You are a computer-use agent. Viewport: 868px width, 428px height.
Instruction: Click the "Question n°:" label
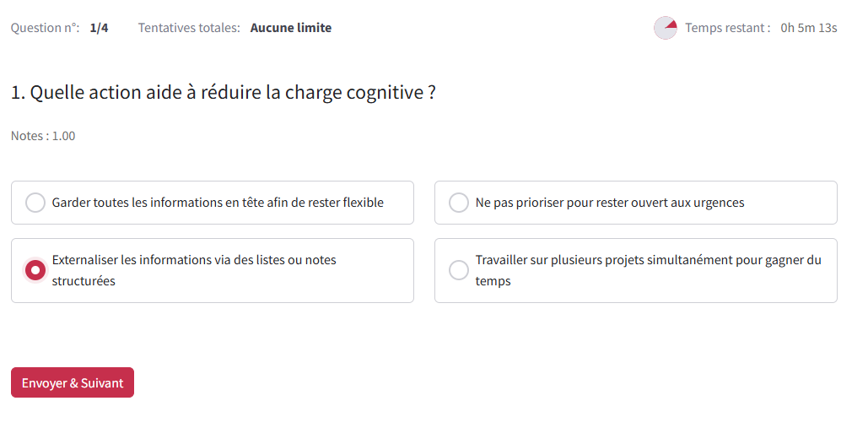tap(46, 28)
